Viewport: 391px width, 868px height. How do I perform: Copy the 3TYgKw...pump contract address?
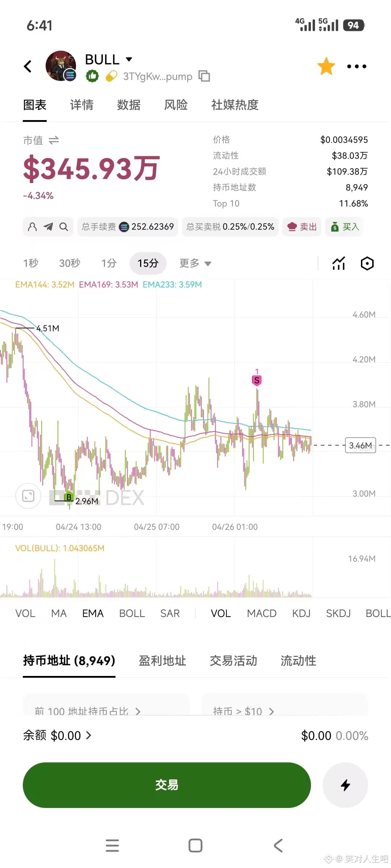pos(204,76)
